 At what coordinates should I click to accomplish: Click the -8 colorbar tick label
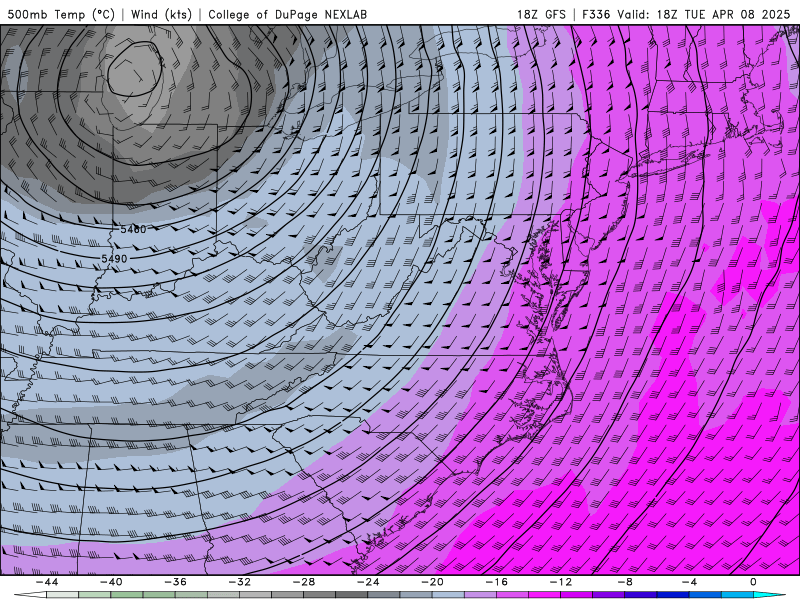click(626, 582)
